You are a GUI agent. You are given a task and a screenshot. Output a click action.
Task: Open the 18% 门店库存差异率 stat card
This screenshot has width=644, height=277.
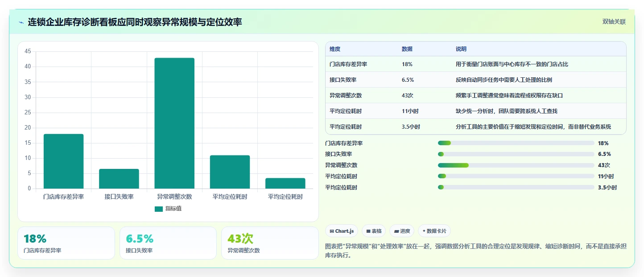click(66, 243)
